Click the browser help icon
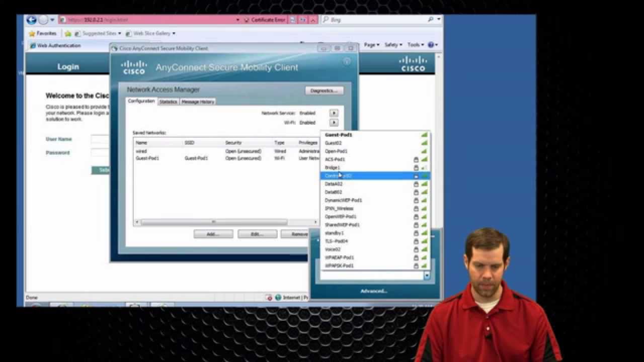Image resolution: width=644 pixels, height=362 pixels. [432, 45]
